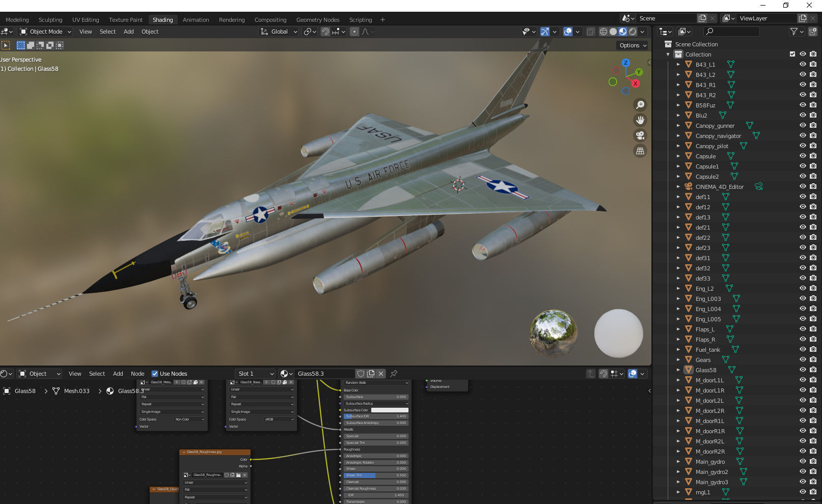Open the Global transform orientation dropdown
The height and width of the screenshot is (504, 822).
[279, 32]
